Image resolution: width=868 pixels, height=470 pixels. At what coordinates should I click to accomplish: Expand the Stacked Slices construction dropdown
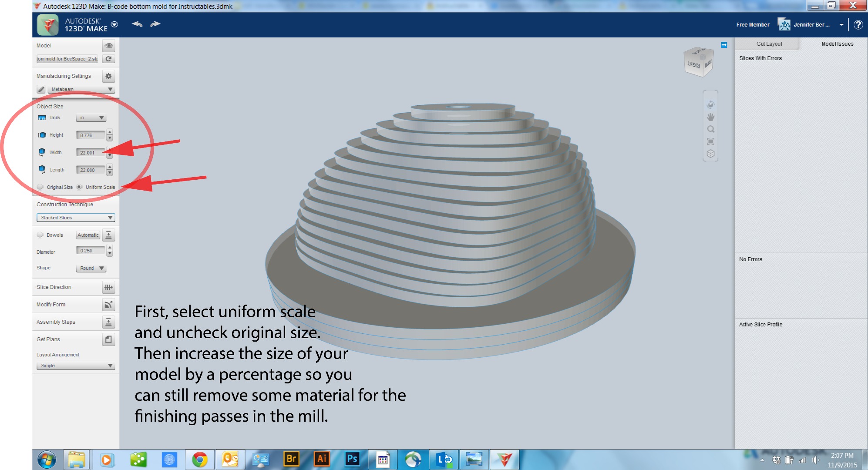(x=76, y=218)
